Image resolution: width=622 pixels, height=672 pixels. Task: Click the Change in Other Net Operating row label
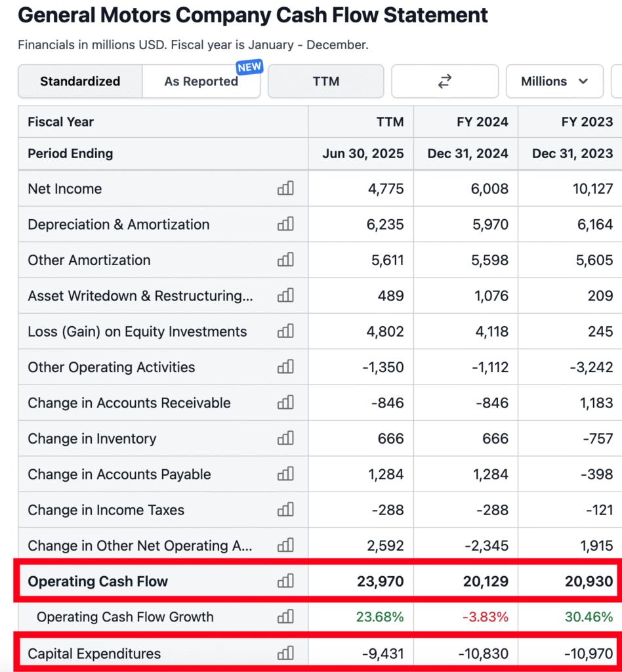click(140, 546)
